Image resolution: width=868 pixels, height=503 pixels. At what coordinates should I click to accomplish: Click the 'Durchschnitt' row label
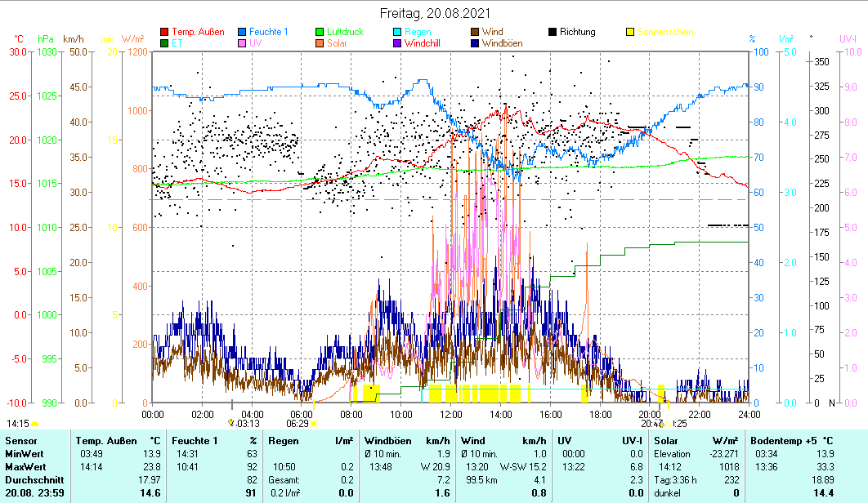tap(34, 480)
